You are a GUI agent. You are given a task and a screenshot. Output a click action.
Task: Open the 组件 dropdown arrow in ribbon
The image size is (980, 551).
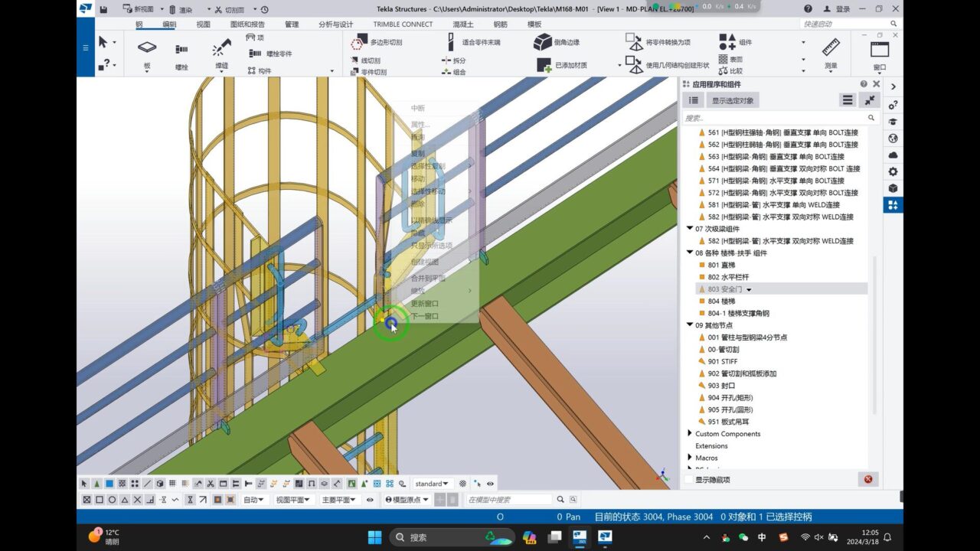(x=803, y=42)
